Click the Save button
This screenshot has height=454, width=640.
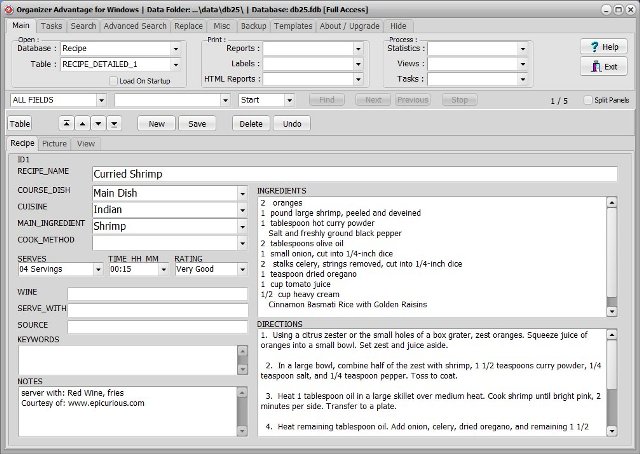[x=197, y=124]
